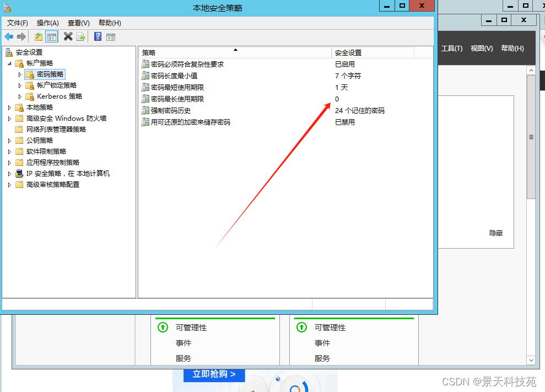Select the 高级审核策略配置 tree item

53,185
